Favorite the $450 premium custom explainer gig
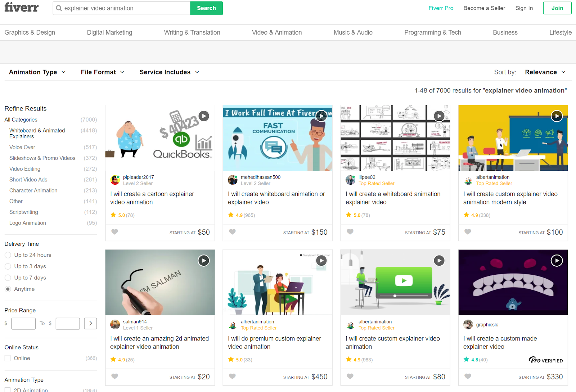 pyautogui.click(x=232, y=377)
